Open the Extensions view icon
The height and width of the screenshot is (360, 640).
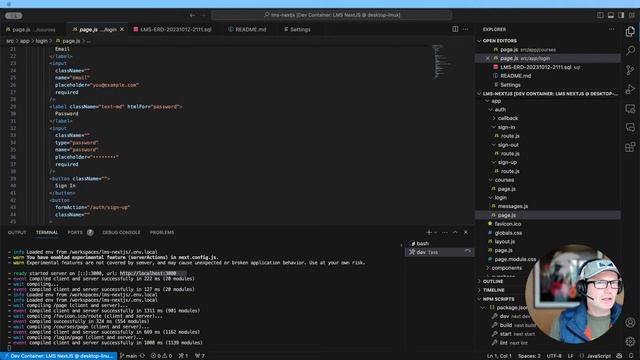pyautogui.click(x=630, y=147)
